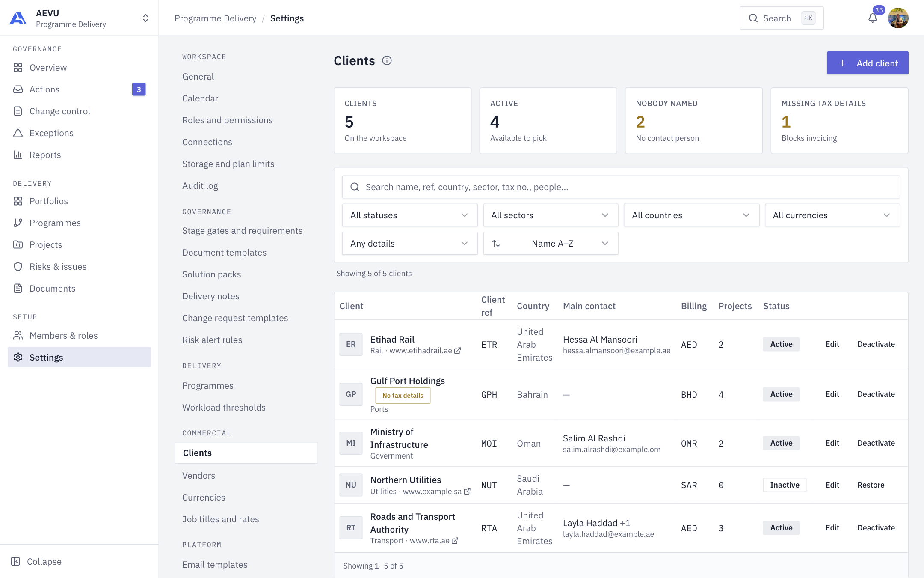Image resolution: width=924 pixels, height=578 pixels.
Task: Open the Any details dropdown
Action: (x=409, y=244)
